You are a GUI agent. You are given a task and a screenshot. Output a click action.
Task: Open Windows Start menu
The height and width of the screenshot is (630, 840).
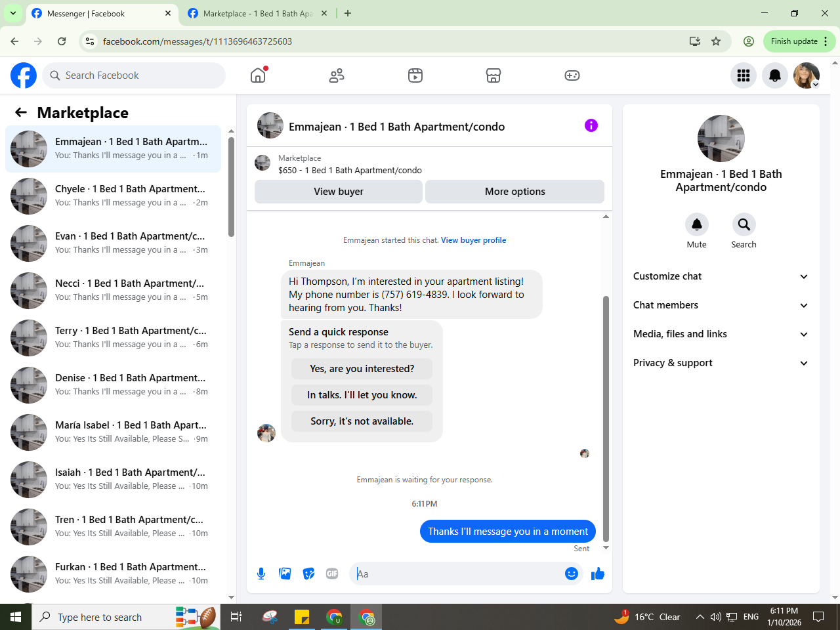tap(16, 617)
